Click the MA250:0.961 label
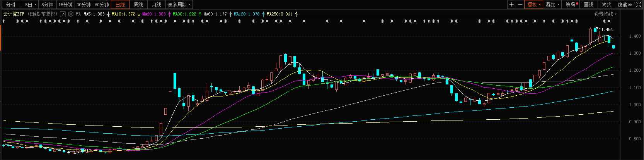This screenshot has height=160, width=644. tap(280, 14)
